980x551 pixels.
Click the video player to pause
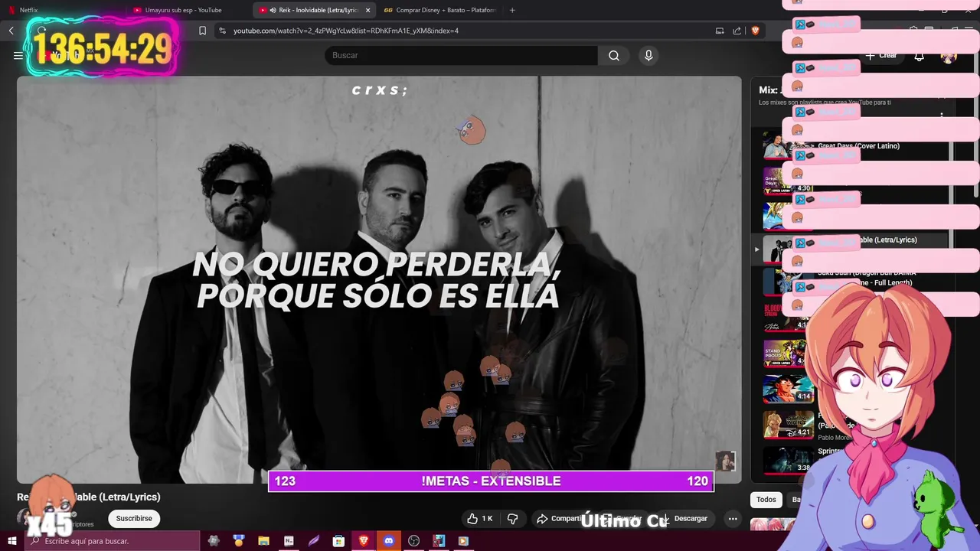pos(379,279)
